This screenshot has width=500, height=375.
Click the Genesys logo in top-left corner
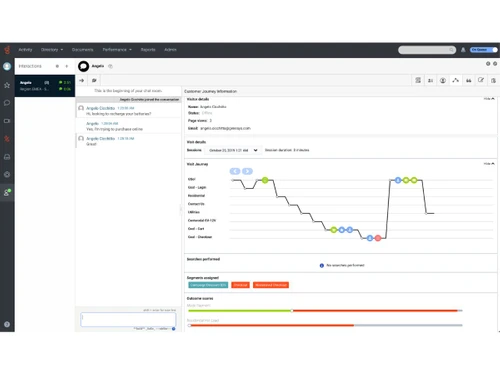(x=7, y=50)
